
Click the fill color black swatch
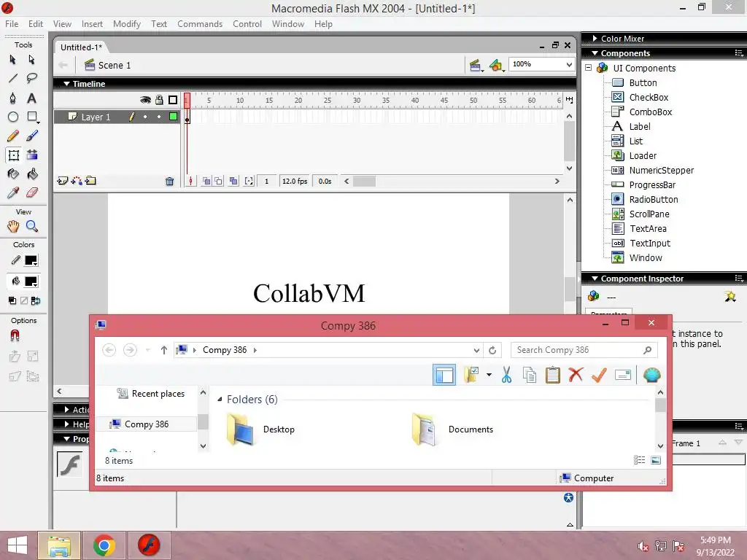[31, 281]
